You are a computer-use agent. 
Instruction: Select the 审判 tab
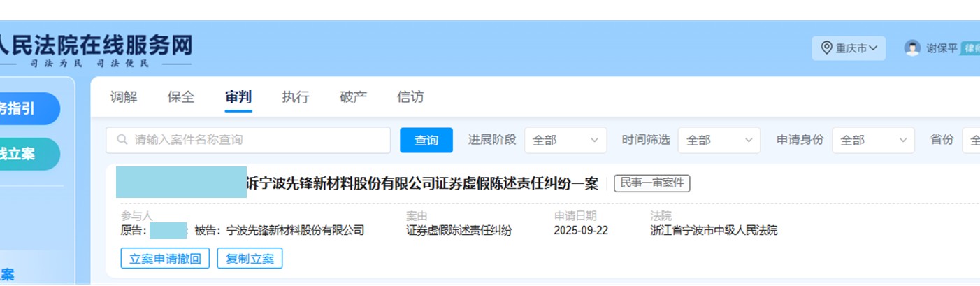(x=238, y=97)
